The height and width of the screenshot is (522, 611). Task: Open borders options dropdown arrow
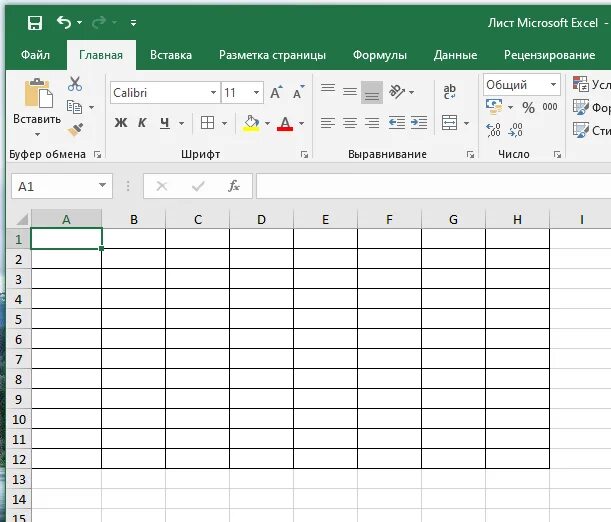point(224,123)
